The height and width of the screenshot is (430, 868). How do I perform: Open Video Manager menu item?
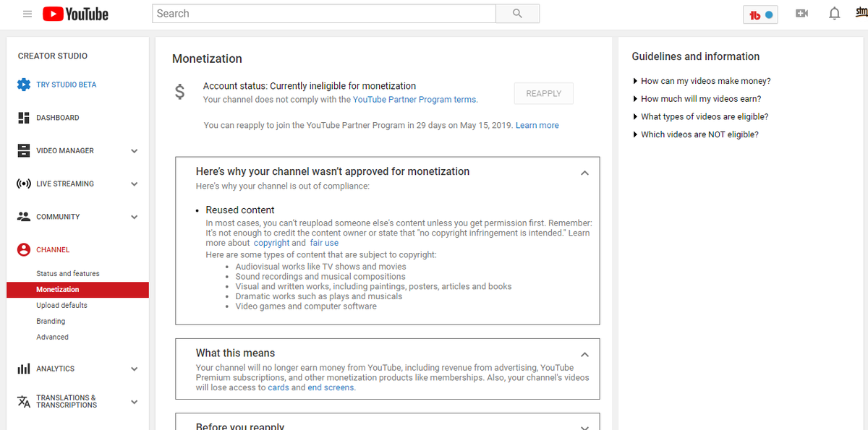[65, 151]
